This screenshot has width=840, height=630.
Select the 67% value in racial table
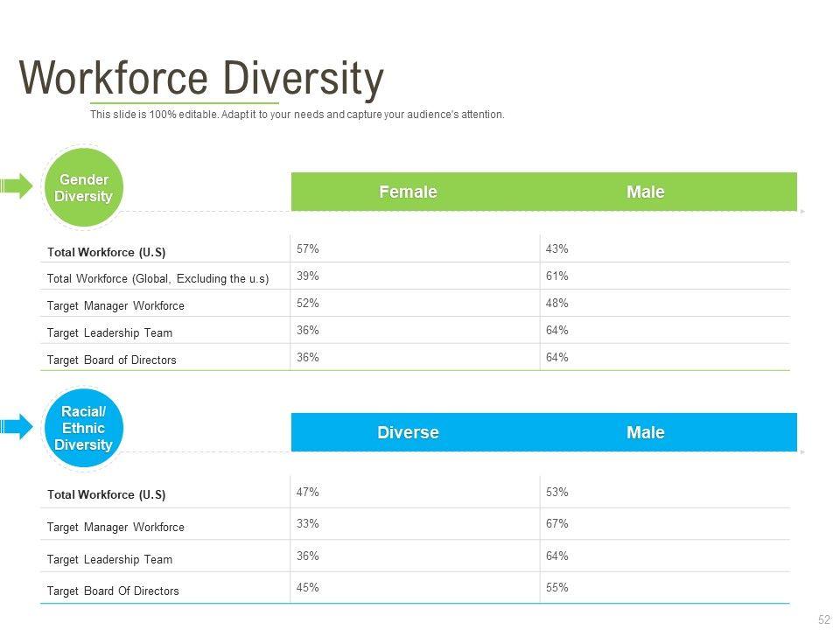[557, 524]
